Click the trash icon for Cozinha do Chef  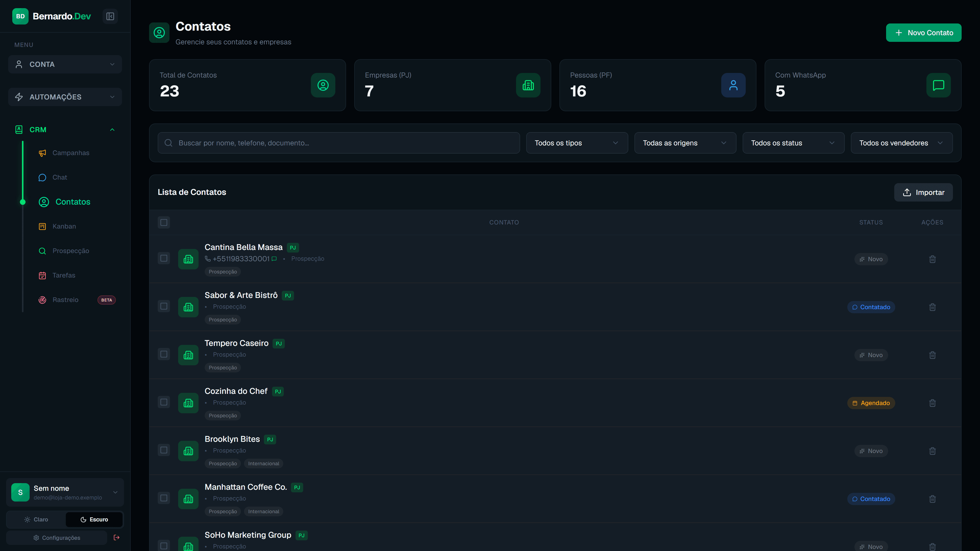932,403
